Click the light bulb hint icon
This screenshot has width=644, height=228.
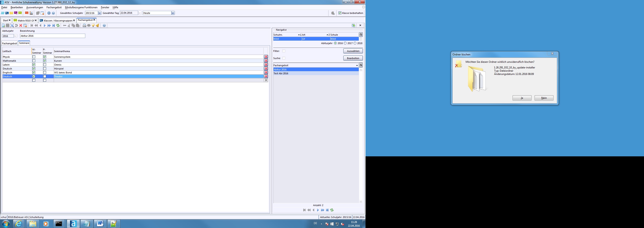point(93,25)
